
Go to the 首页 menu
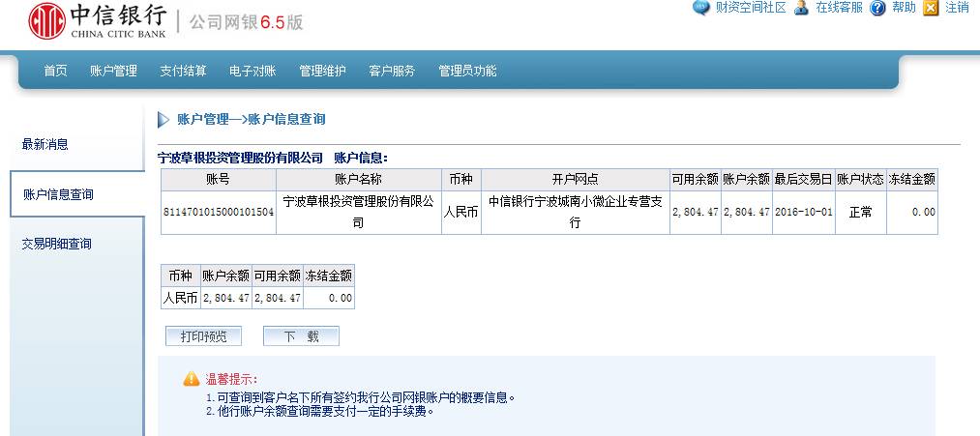click(55, 72)
